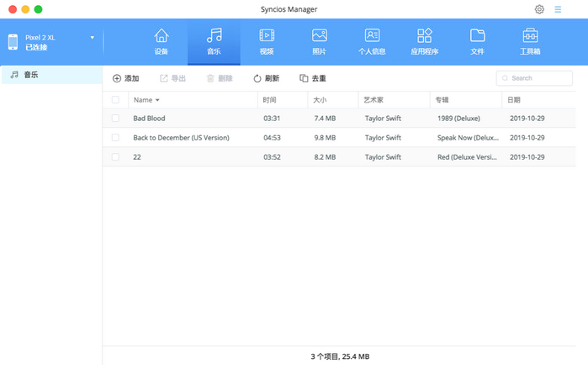The height and width of the screenshot is (369, 588).
Task: Click the 去重 (De-duplicate) button
Action: 313,78
